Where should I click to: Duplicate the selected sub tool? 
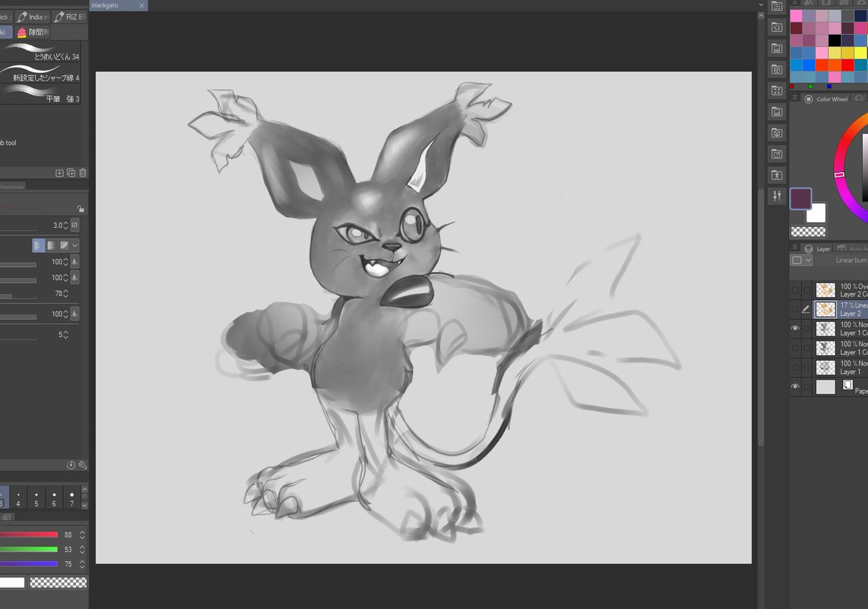[71, 173]
